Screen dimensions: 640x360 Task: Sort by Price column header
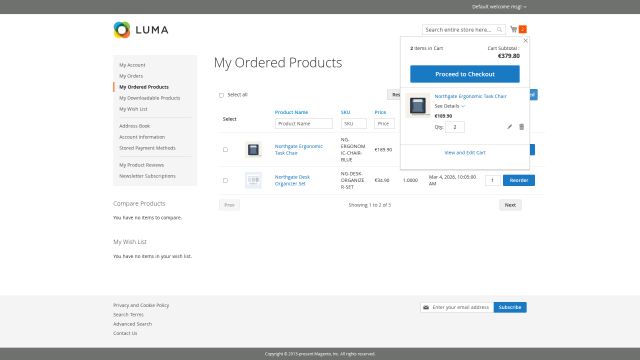click(x=380, y=112)
